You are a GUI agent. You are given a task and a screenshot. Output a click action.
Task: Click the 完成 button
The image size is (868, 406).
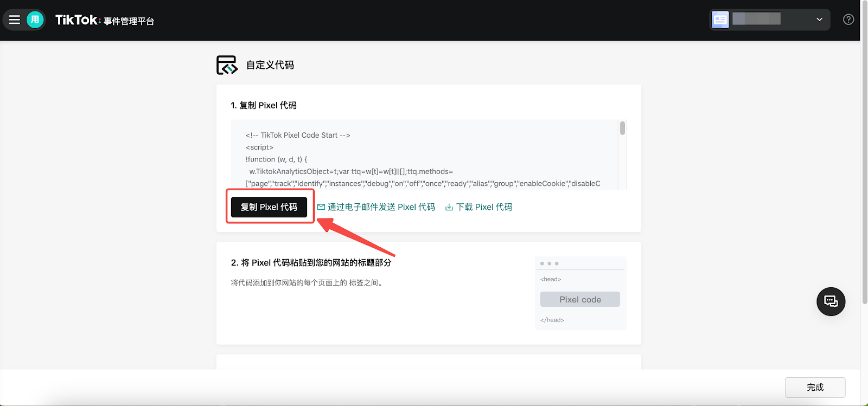tap(815, 388)
